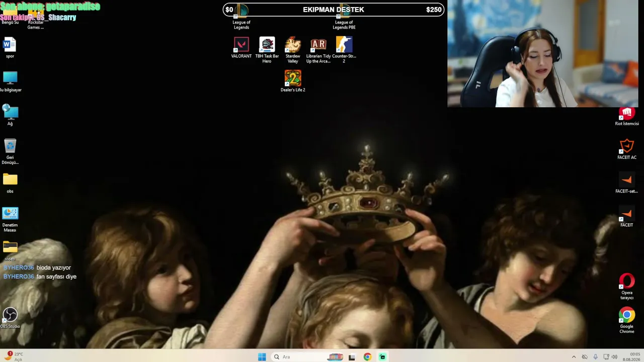This screenshot has width=644, height=362.
Task: Select the Rockstar Games folder icon
Action: [36, 18]
